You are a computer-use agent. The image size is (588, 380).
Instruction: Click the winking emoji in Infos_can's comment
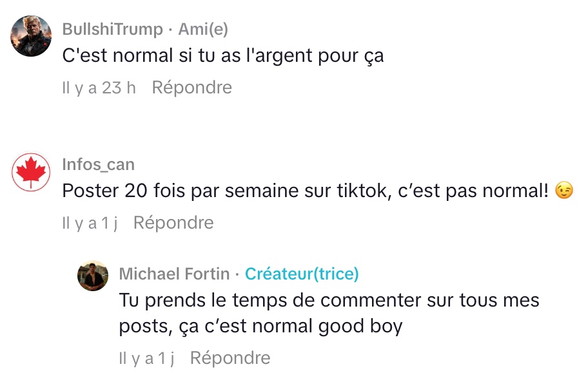tap(563, 192)
